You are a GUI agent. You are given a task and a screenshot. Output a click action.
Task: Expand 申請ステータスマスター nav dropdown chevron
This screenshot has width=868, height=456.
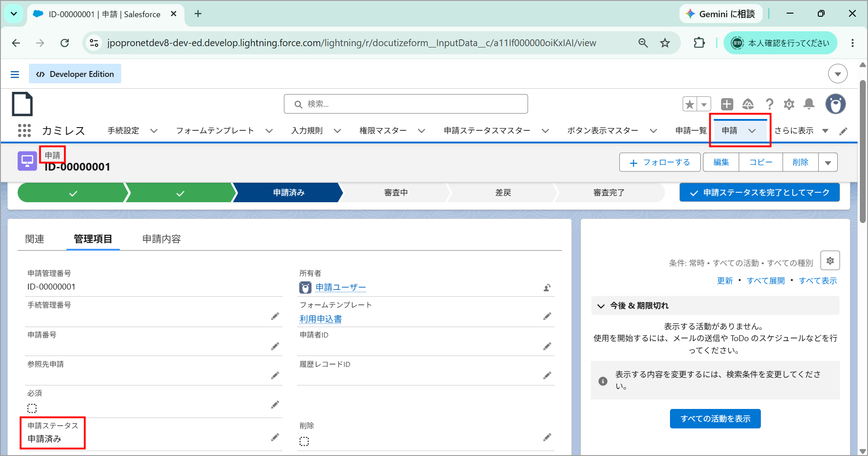pyautogui.click(x=545, y=131)
